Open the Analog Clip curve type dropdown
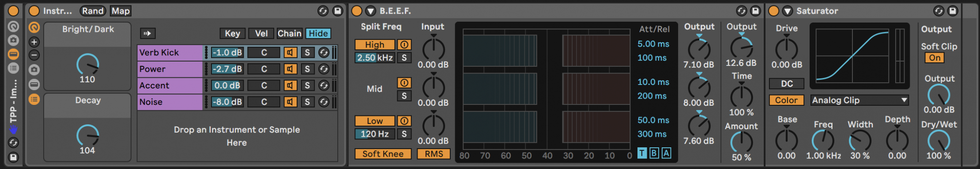980x169 pixels. click(859, 100)
